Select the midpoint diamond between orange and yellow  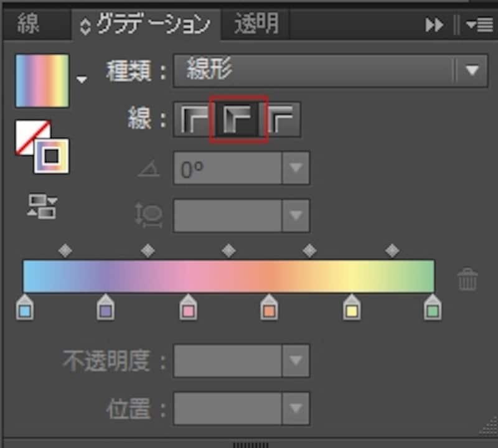pyautogui.click(x=309, y=251)
